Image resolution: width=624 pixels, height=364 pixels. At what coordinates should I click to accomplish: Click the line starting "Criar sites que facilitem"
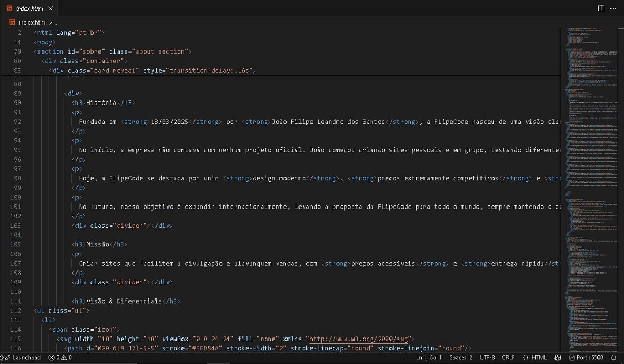click(320, 263)
